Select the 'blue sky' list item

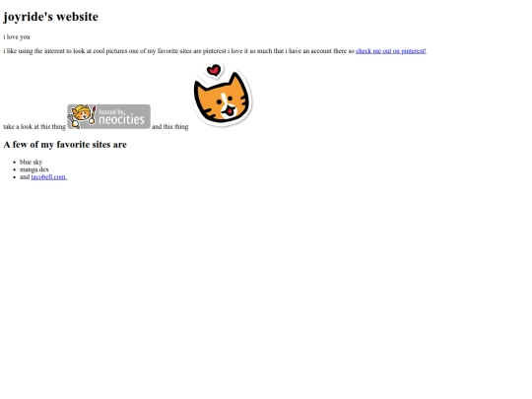pos(31,162)
